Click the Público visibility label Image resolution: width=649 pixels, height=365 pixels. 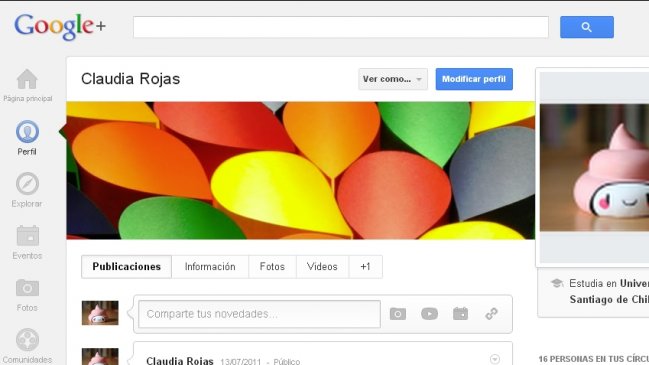click(287, 362)
